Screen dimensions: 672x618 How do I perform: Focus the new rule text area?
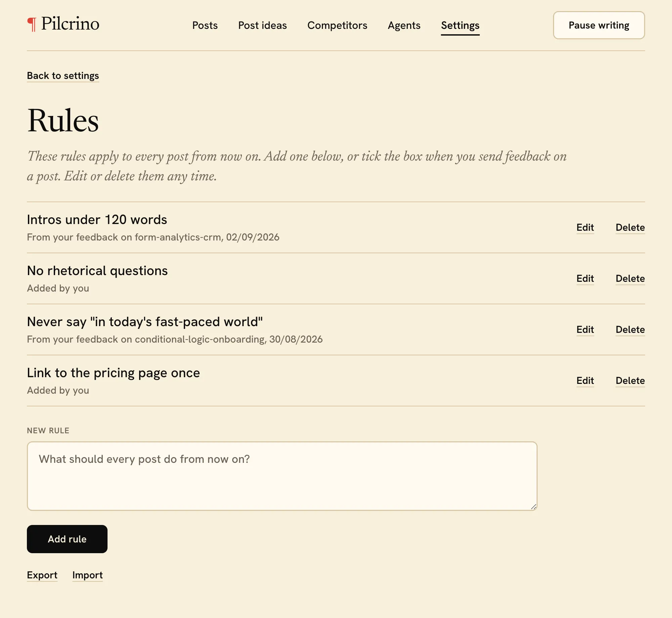pos(282,476)
